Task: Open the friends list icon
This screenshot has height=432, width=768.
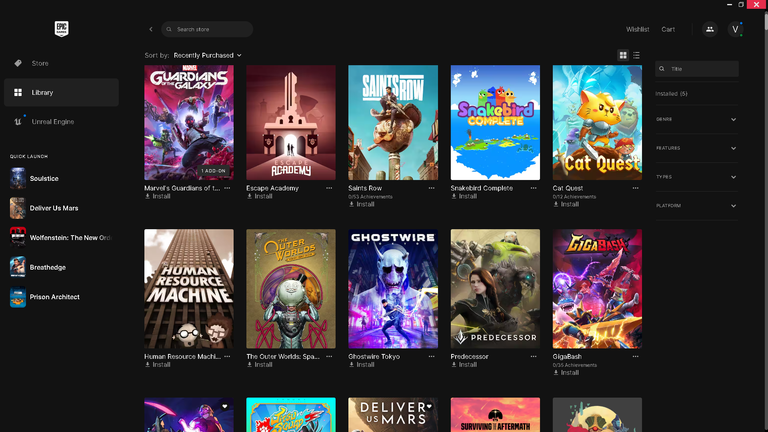Action: point(710,29)
